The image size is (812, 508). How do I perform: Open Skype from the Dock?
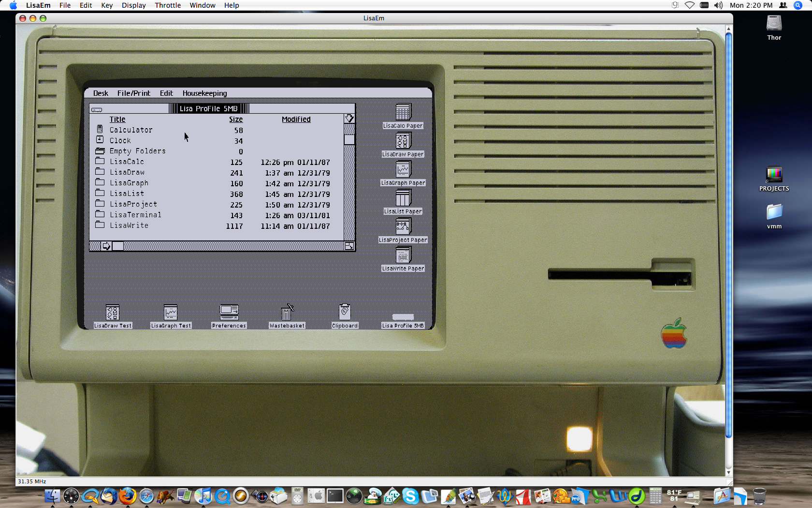click(x=410, y=496)
